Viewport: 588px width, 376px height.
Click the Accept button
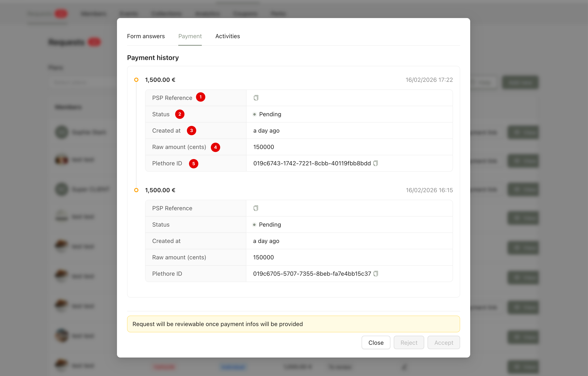click(443, 343)
